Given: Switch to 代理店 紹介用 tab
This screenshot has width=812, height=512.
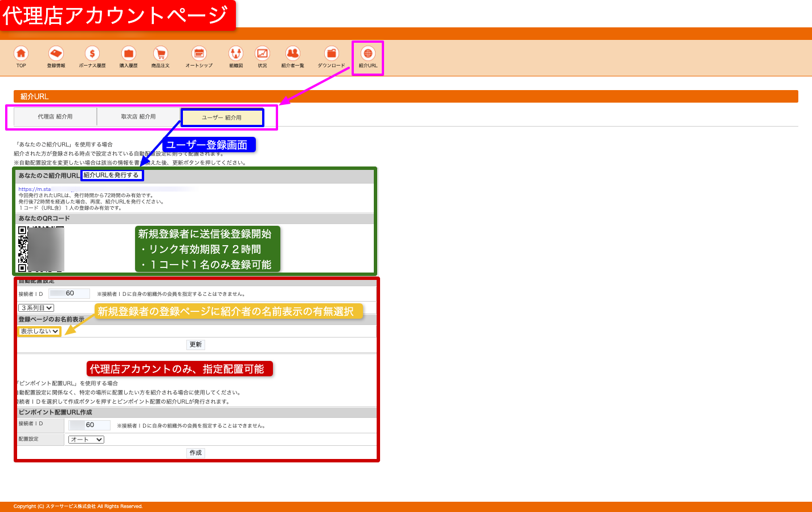Looking at the screenshot, I should [x=55, y=117].
